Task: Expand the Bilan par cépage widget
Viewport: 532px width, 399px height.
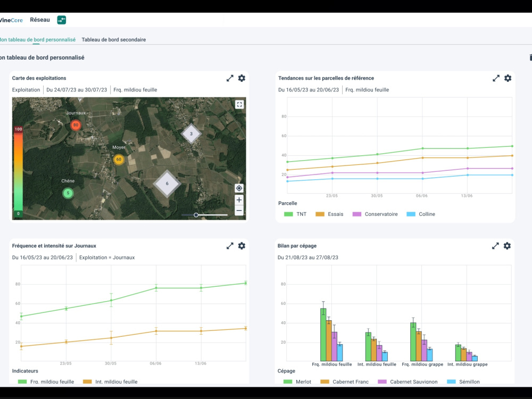Action: point(495,246)
